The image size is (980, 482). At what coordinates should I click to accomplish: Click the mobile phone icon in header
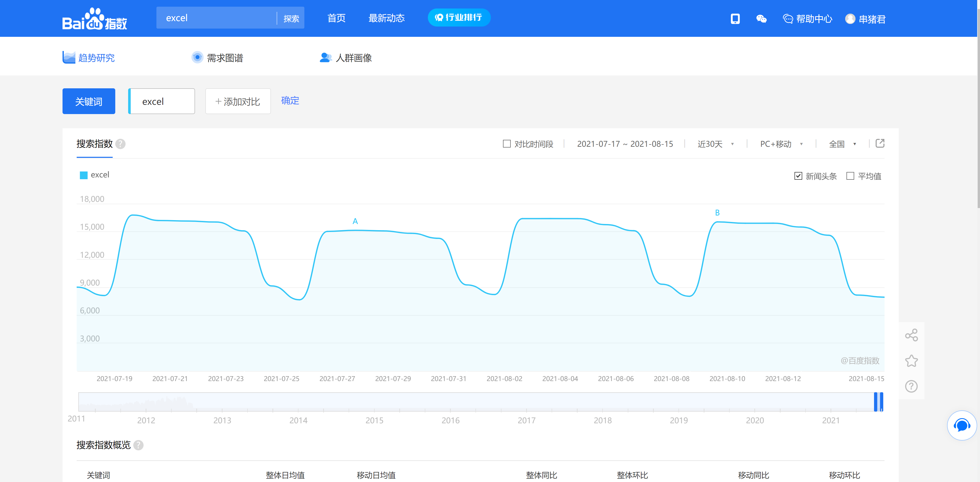coord(735,19)
